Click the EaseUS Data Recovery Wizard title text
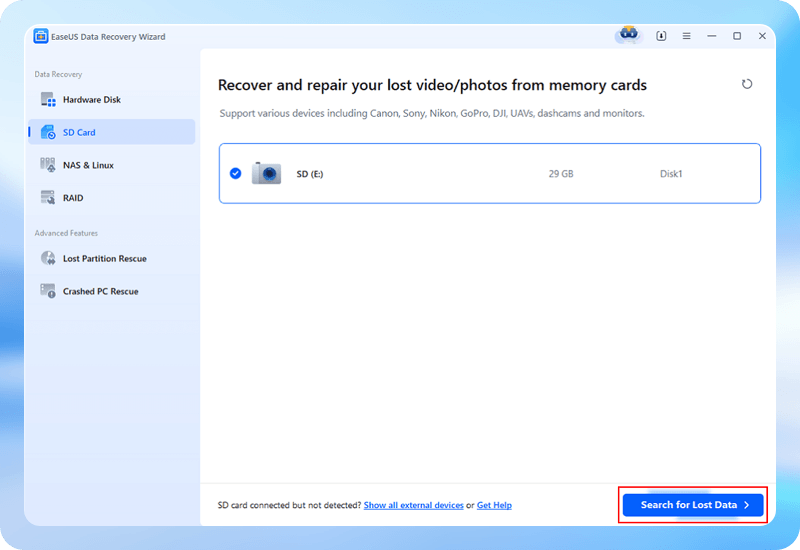Viewport: 800px width, 550px height. coord(108,37)
